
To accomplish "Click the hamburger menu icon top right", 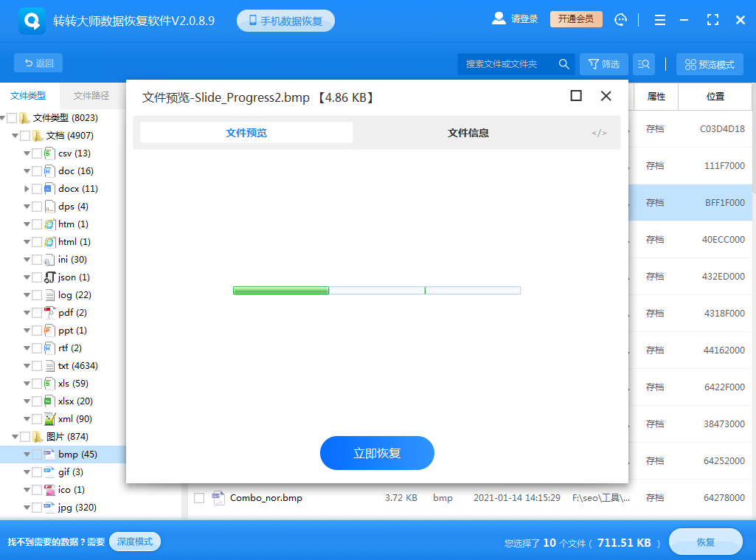I will click(659, 20).
